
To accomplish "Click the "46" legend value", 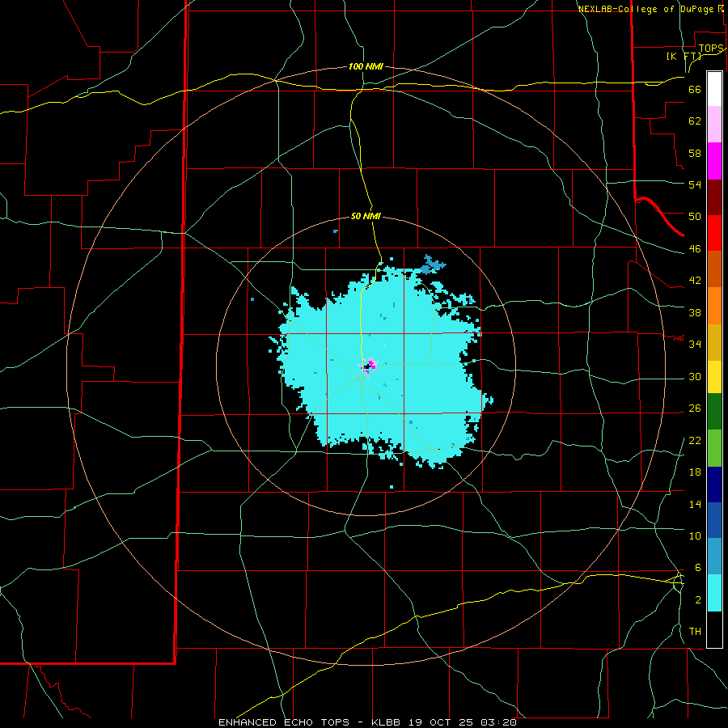I will [695, 249].
